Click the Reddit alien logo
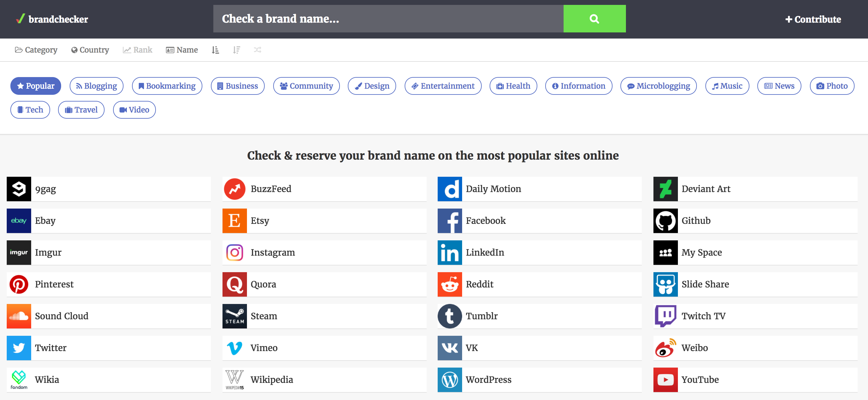This screenshot has height=400, width=868. tap(450, 284)
